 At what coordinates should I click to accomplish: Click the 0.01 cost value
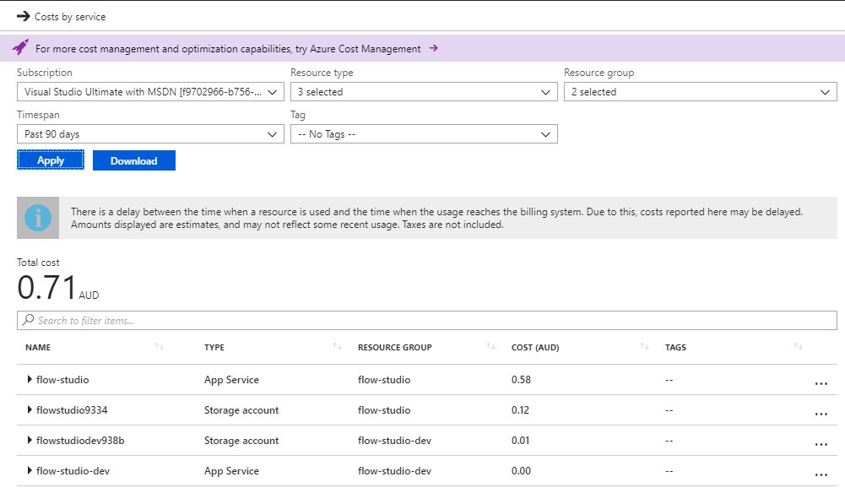click(x=520, y=440)
